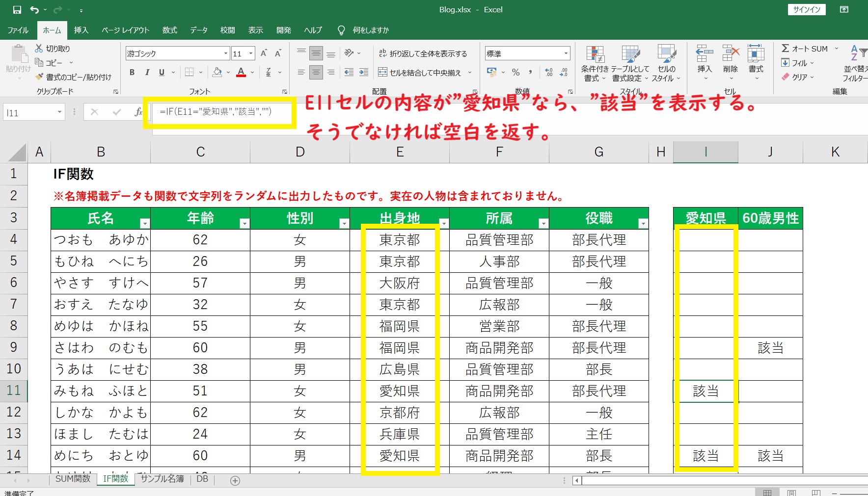Click the Insert cells (挿入) icon

point(705,53)
